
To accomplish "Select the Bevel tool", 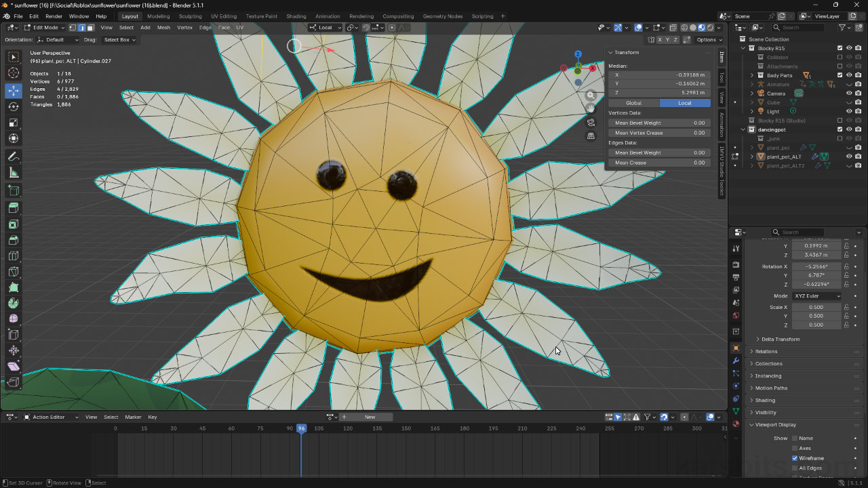I will [x=14, y=240].
